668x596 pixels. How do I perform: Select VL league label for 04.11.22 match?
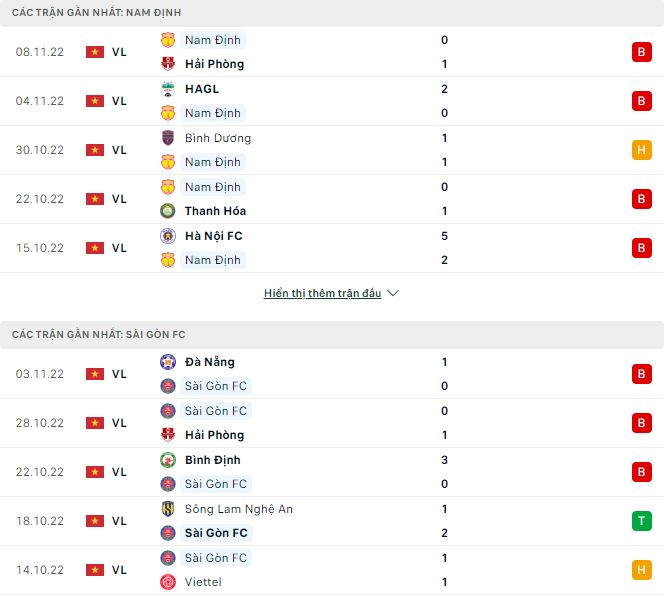click(x=119, y=101)
